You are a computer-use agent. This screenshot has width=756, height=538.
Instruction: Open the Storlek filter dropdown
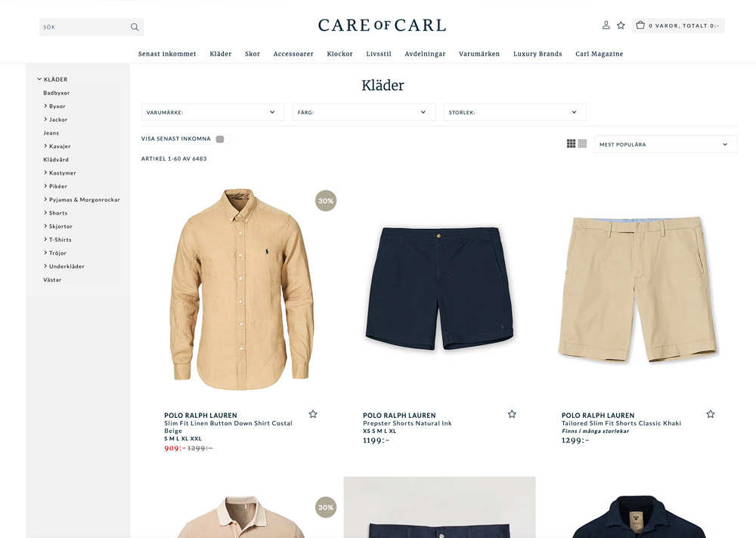coord(515,113)
